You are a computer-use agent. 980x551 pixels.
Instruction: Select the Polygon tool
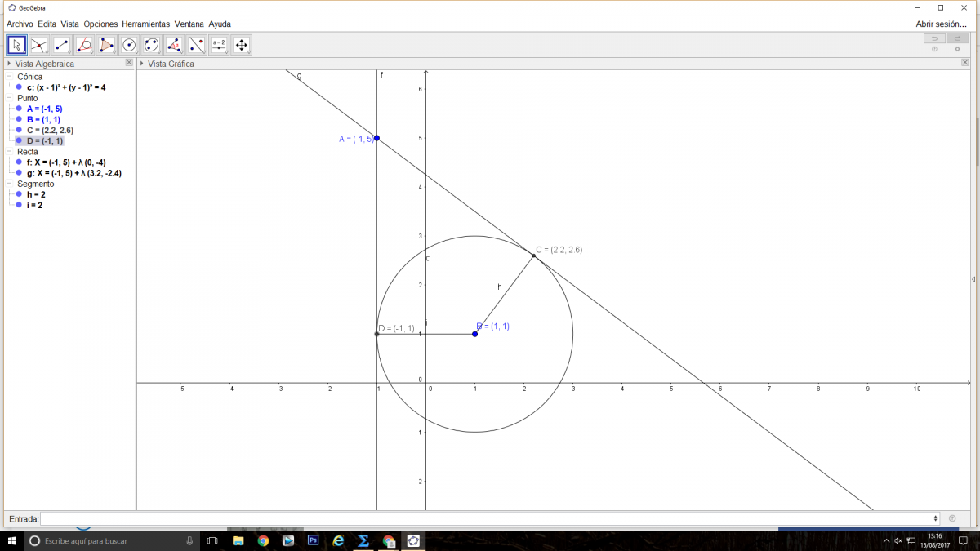(x=107, y=45)
